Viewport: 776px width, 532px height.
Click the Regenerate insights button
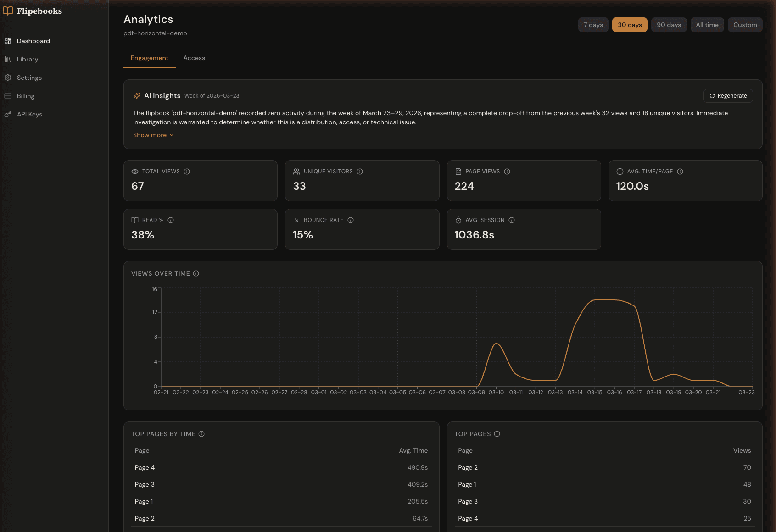click(x=728, y=96)
